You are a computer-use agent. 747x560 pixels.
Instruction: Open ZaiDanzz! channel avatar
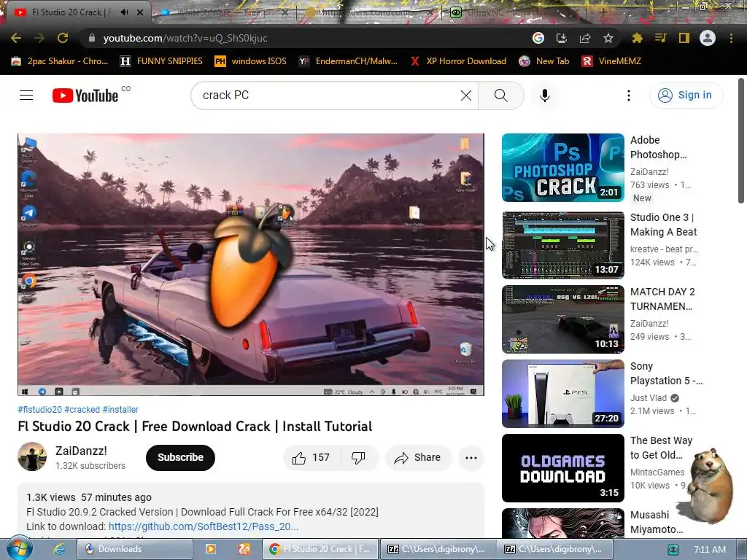point(32,456)
